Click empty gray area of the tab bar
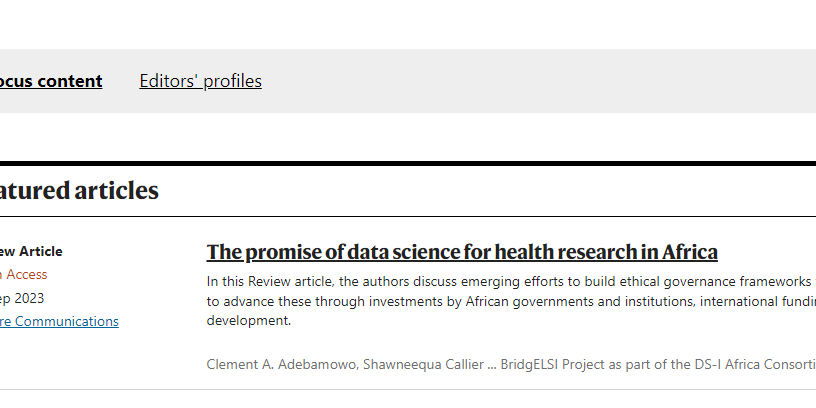This screenshot has width=816, height=408. point(540,81)
